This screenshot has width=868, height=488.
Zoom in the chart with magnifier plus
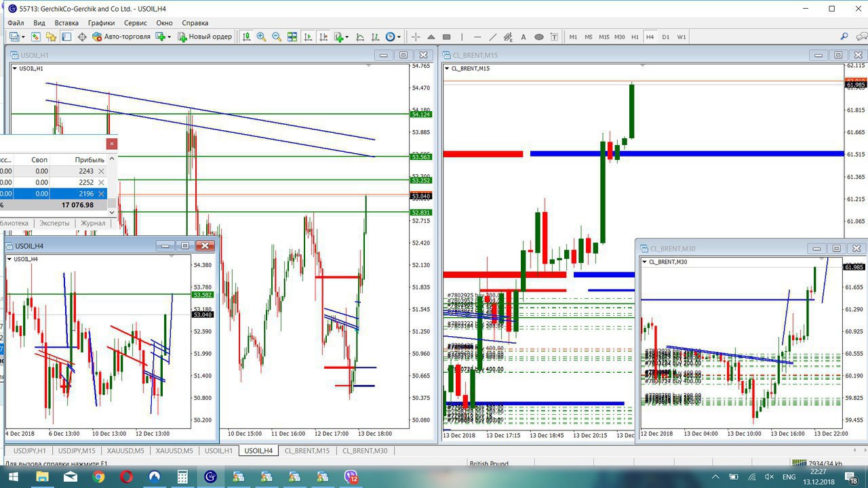coord(261,37)
